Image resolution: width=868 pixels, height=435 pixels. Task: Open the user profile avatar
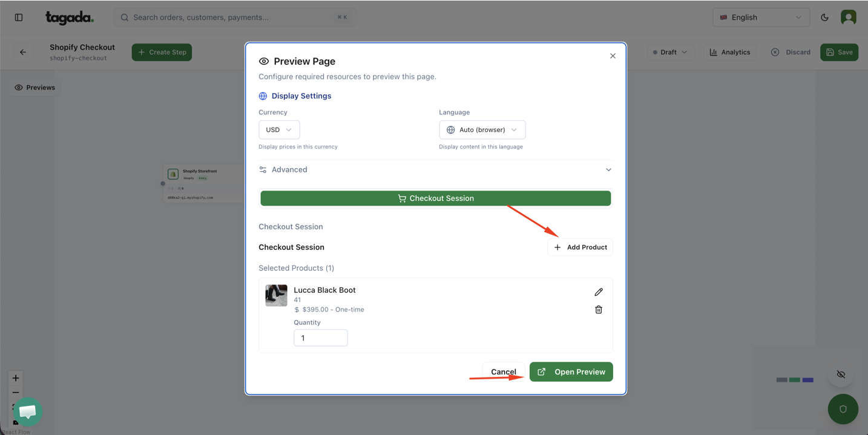(x=848, y=18)
